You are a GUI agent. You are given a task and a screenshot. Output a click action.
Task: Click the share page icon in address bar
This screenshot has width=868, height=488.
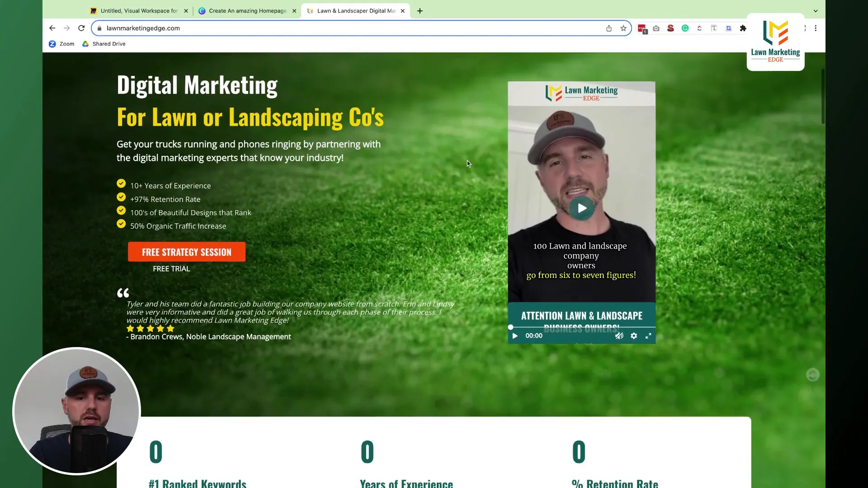pos(609,28)
